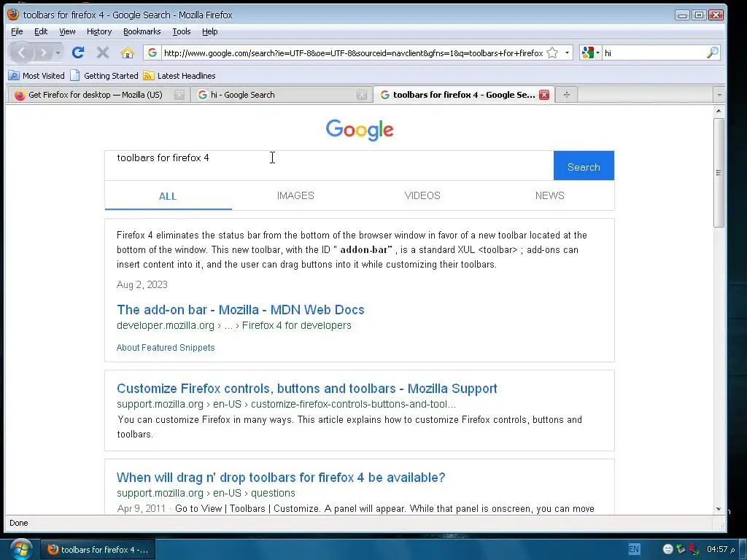
Task: Click the Google logo
Action: tap(360, 130)
